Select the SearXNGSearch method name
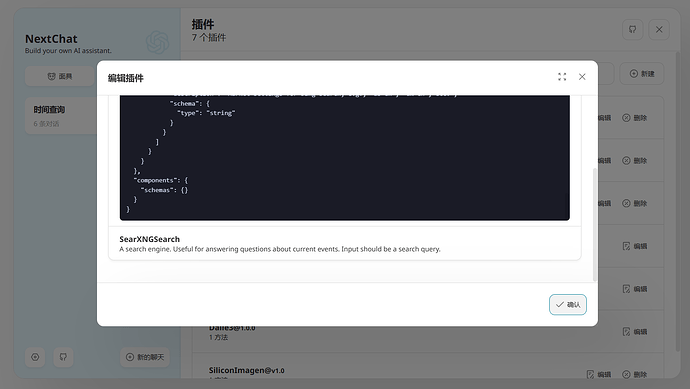The width and height of the screenshot is (690, 389). (150, 239)
